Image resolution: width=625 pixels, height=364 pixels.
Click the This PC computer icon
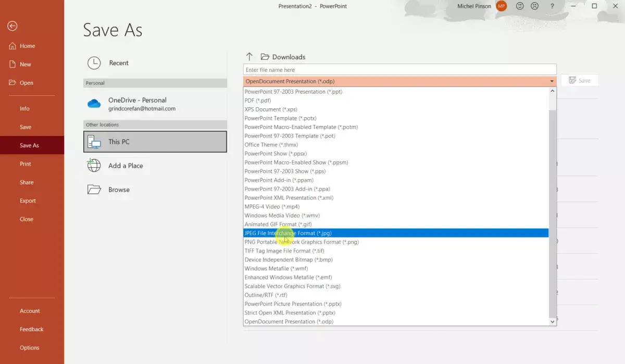[x=94, y=142]
